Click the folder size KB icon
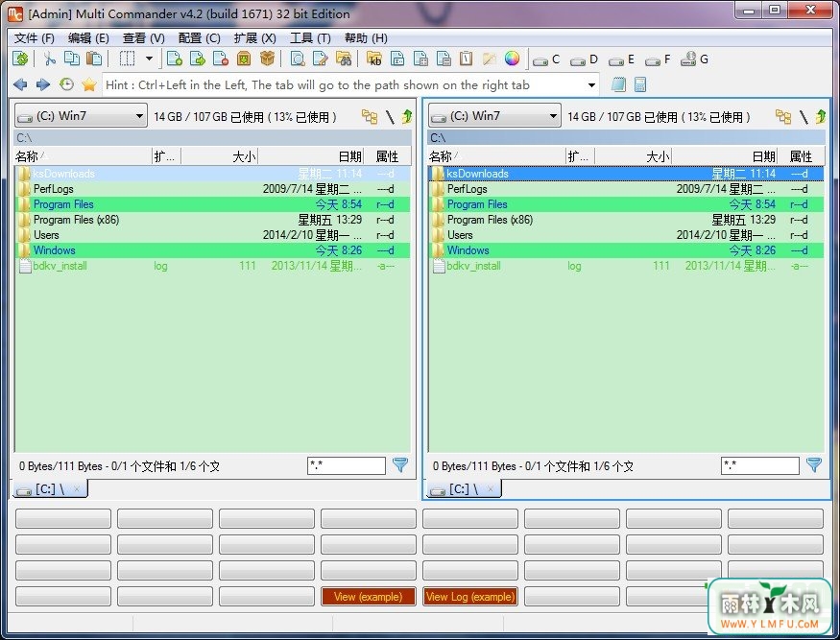 click(374, 59)
